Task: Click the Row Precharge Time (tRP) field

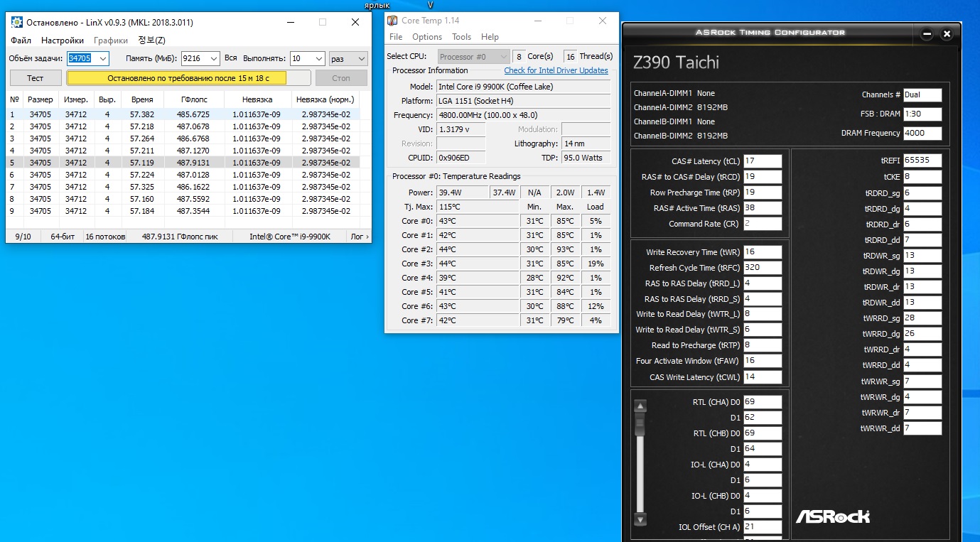Action: pos(763,193)
